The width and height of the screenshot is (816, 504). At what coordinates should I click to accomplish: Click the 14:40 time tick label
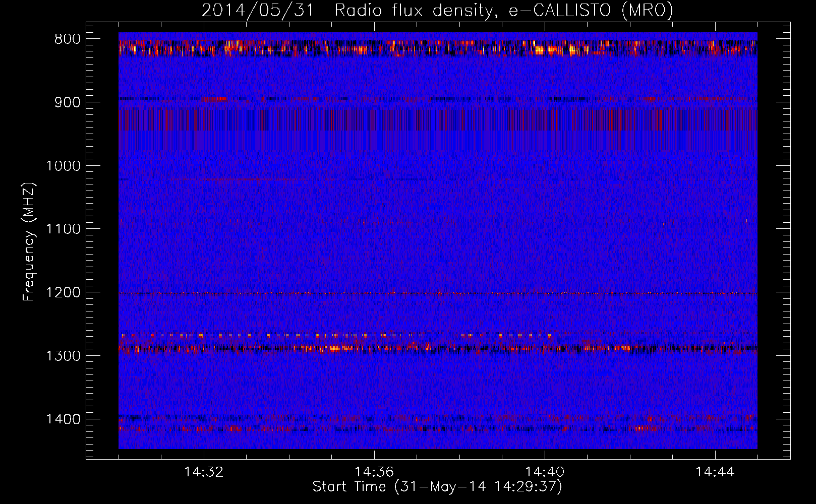coord(545,472)
